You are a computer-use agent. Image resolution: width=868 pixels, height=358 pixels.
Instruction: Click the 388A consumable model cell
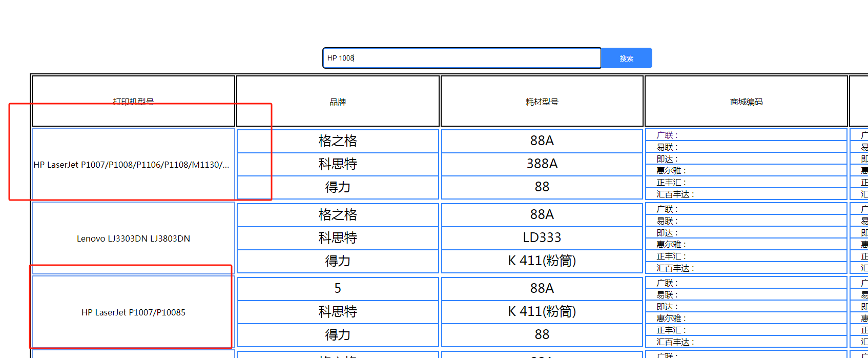[x=542, y=164]
